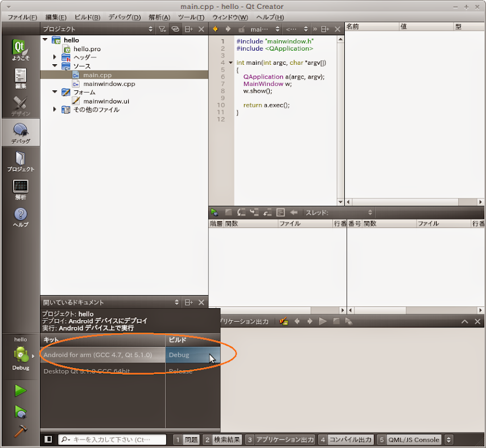Collapse the hello project root
Screen dimensions: 486x448
click(x=46, y=40)
